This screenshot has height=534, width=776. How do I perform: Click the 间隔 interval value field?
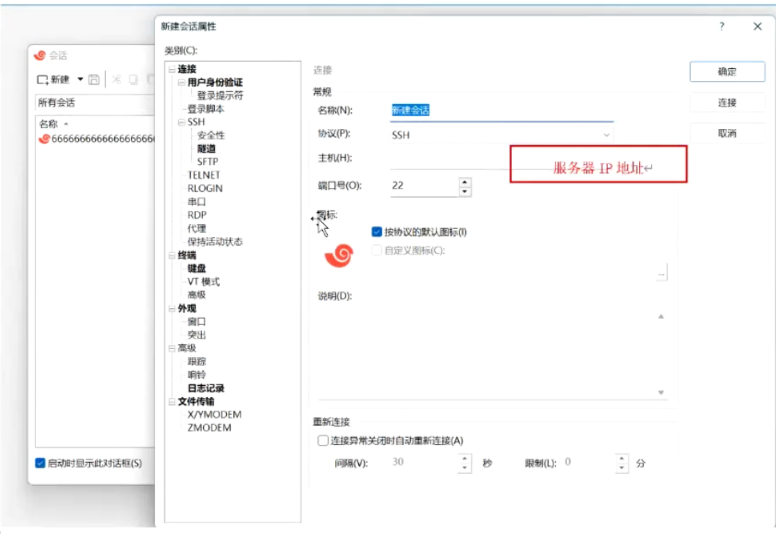[424, 463]
